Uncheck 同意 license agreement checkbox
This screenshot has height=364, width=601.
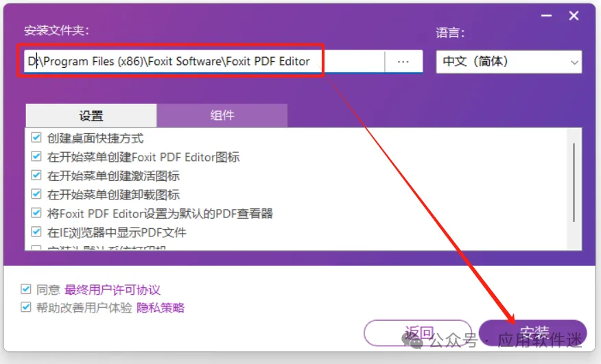[25, 289]
